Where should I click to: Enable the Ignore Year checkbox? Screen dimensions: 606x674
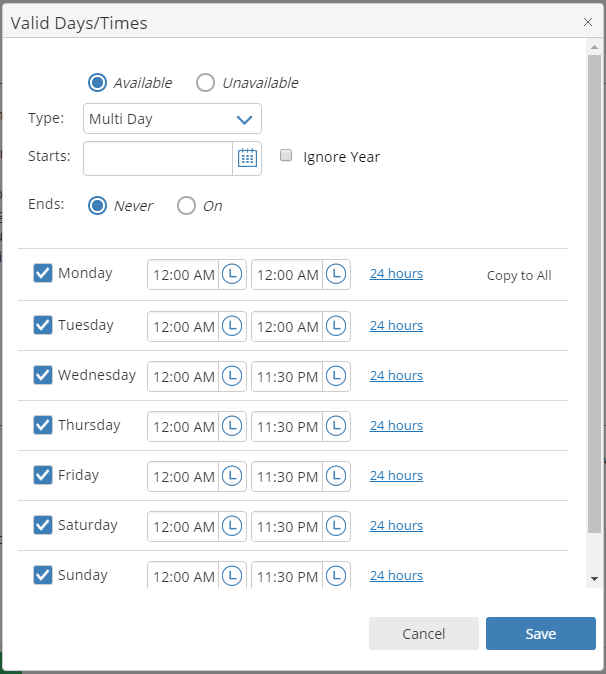[x=286, y=156]
